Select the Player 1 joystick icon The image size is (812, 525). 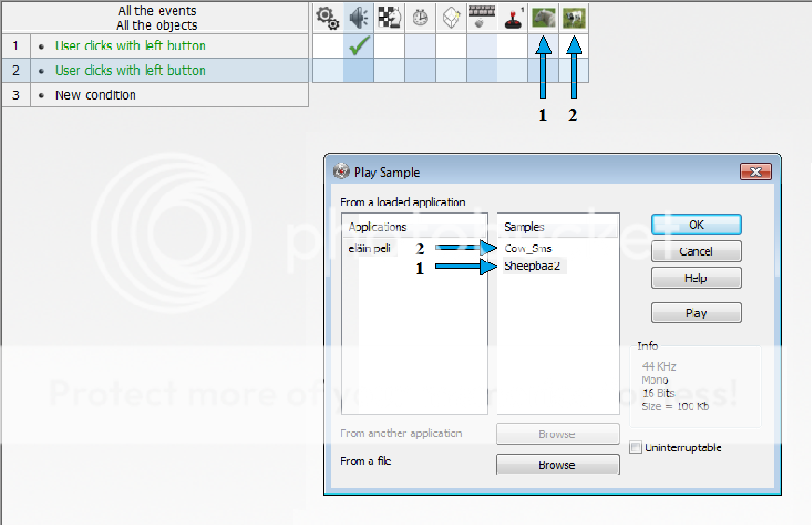(511, 17)
